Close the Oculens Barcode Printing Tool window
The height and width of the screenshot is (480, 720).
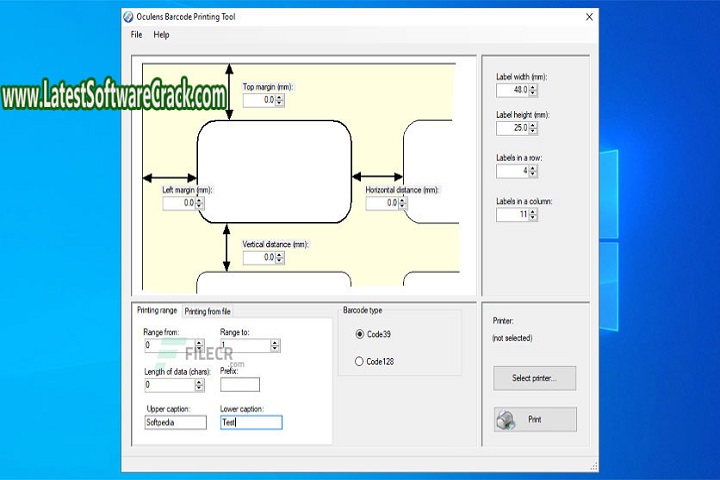[x=589, y=17]
